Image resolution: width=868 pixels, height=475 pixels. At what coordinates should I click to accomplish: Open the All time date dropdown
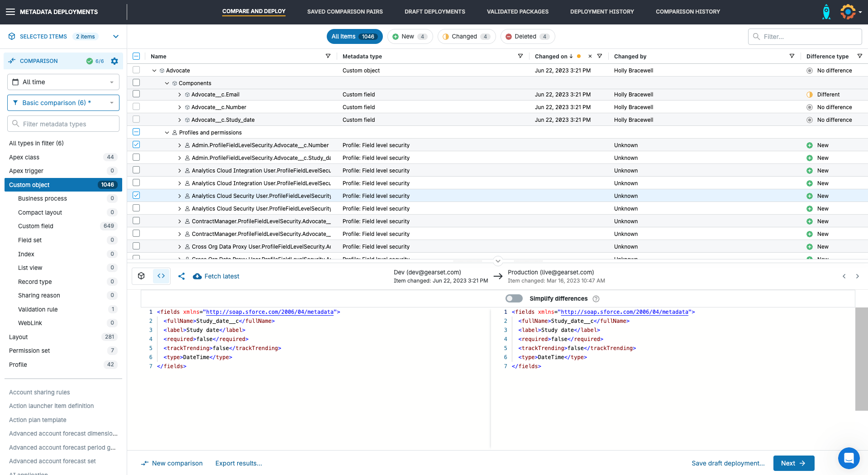[63, 82]
